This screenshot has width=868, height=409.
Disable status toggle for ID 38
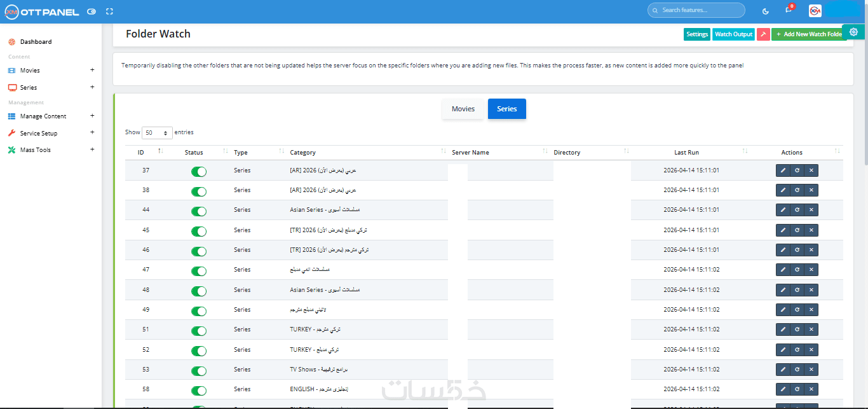199,191
